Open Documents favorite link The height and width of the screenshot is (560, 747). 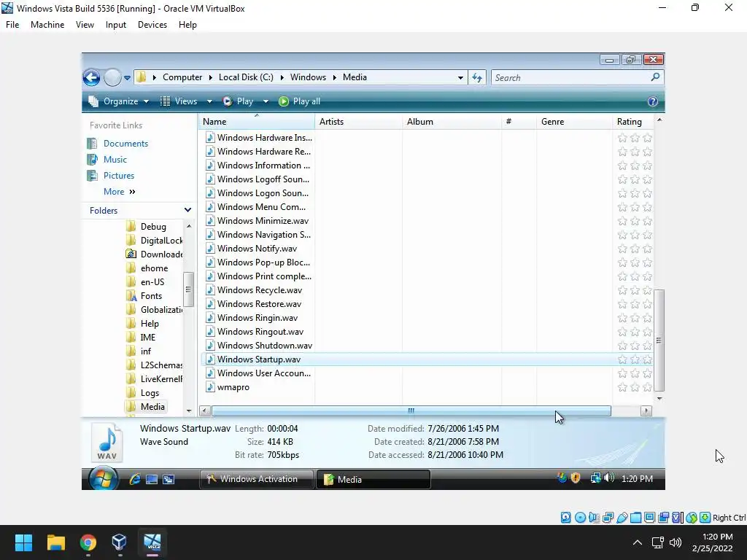coord(125,144)
